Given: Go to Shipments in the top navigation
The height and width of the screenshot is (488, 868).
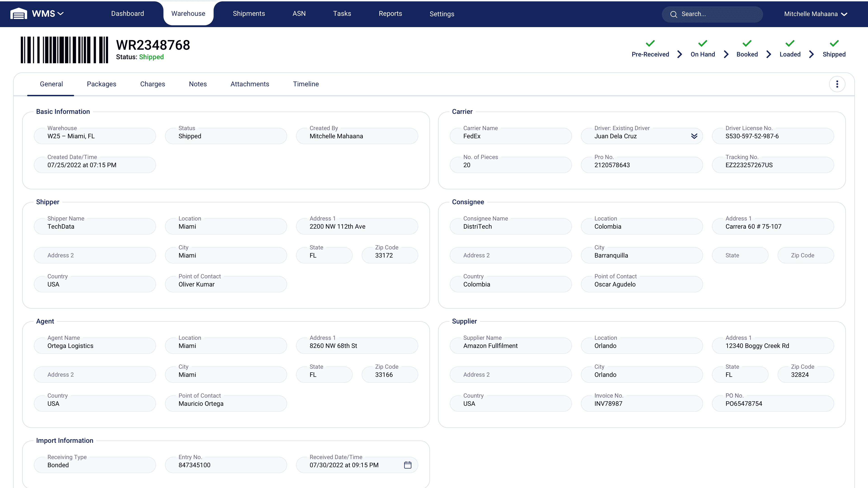Looking at the screenshot, I should click(x=249, y=14).
